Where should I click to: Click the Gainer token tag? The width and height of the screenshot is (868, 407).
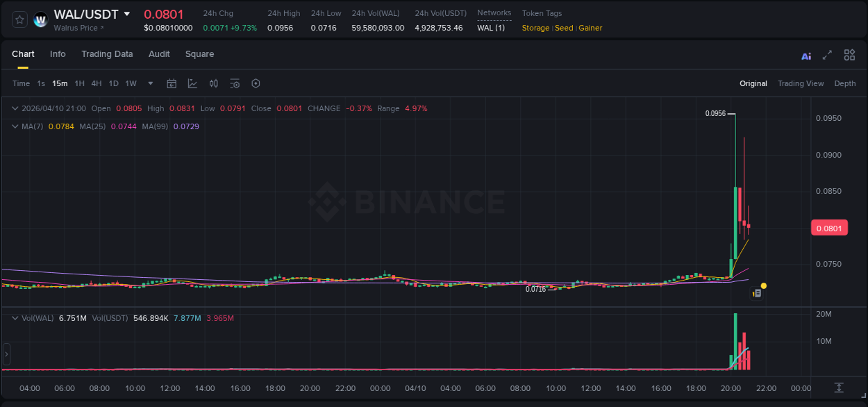pyautogui.click(x=590, y=28)
